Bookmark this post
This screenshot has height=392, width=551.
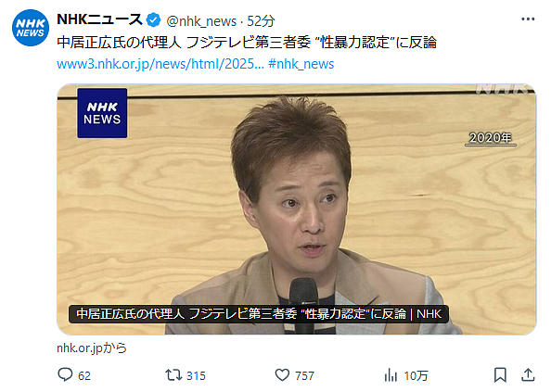[x=500, y=374]
